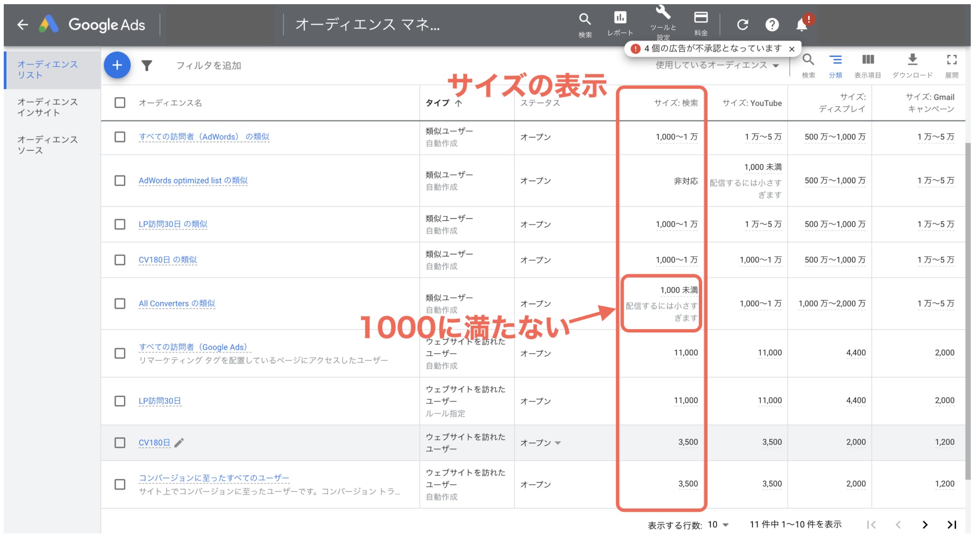Open the help icon
The height and width of the screenshot is (546, 980).
click(772, 24)
